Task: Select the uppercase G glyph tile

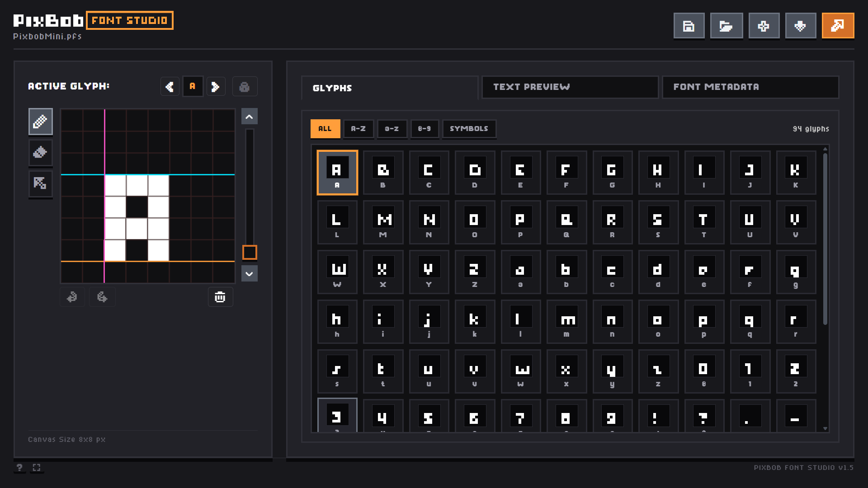Action: [612, 173]
